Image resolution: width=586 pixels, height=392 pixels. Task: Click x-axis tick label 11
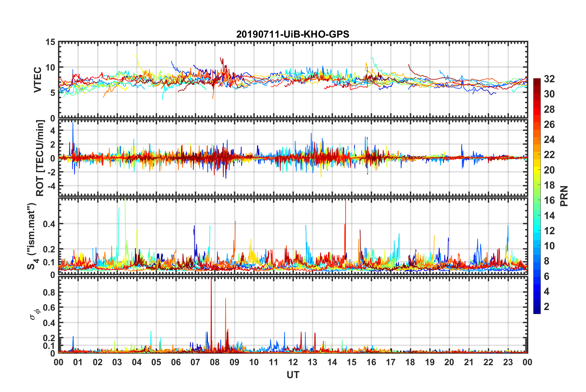point(273,362)
